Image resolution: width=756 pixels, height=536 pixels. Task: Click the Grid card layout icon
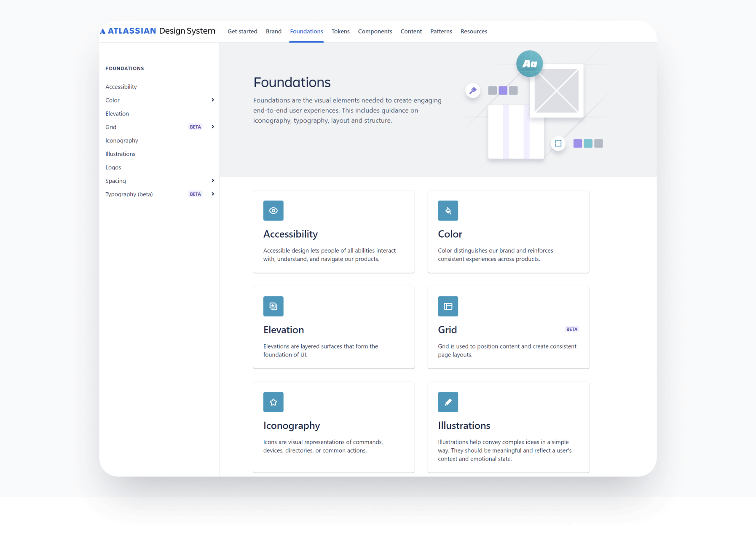[x=448, y=306]
